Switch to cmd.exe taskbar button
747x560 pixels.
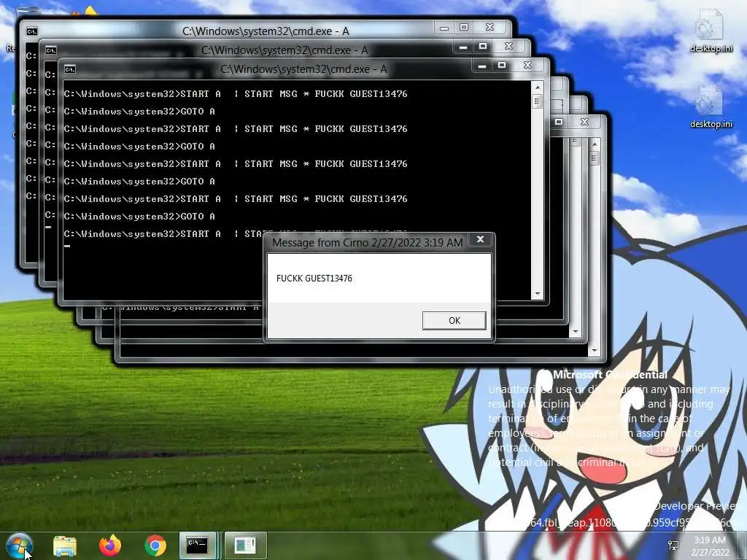click(x=198, y=545)
